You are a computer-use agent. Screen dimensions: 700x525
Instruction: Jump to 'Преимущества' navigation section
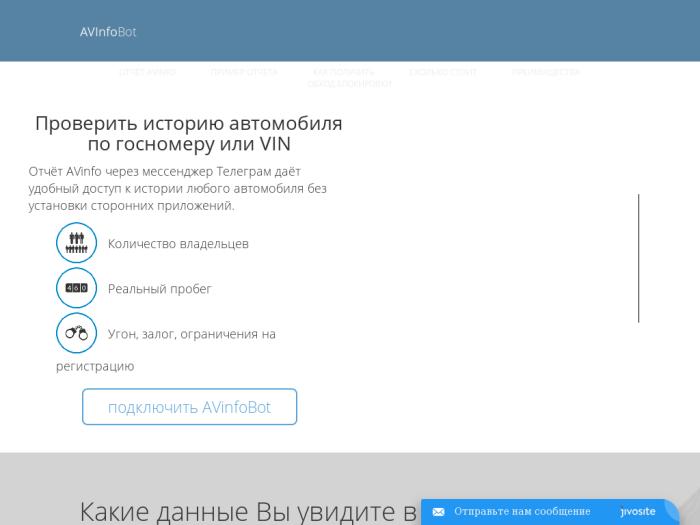[545, 72]
